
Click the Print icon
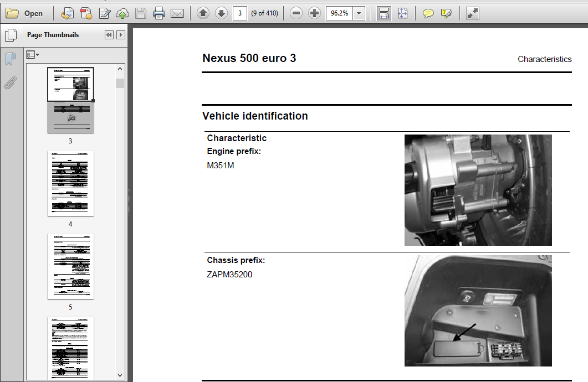159,13
